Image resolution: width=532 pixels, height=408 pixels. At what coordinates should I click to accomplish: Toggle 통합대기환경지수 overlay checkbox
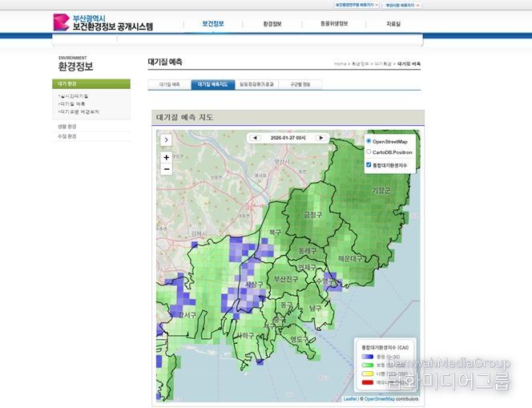369,165
